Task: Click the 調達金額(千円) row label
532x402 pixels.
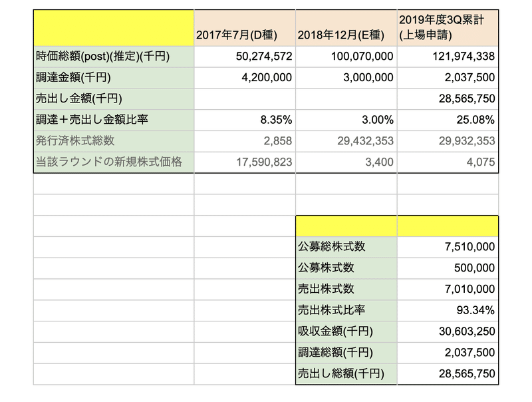Action: point(114,78)
